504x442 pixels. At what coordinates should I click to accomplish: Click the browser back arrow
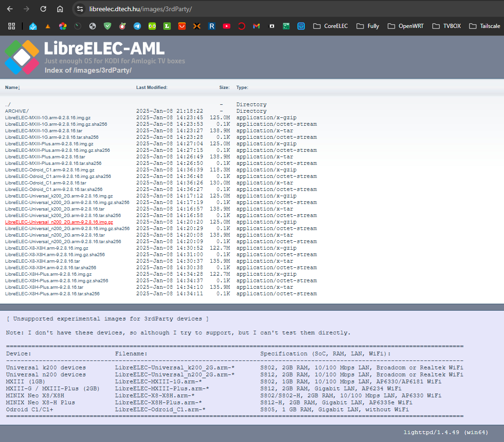[10, 9]
